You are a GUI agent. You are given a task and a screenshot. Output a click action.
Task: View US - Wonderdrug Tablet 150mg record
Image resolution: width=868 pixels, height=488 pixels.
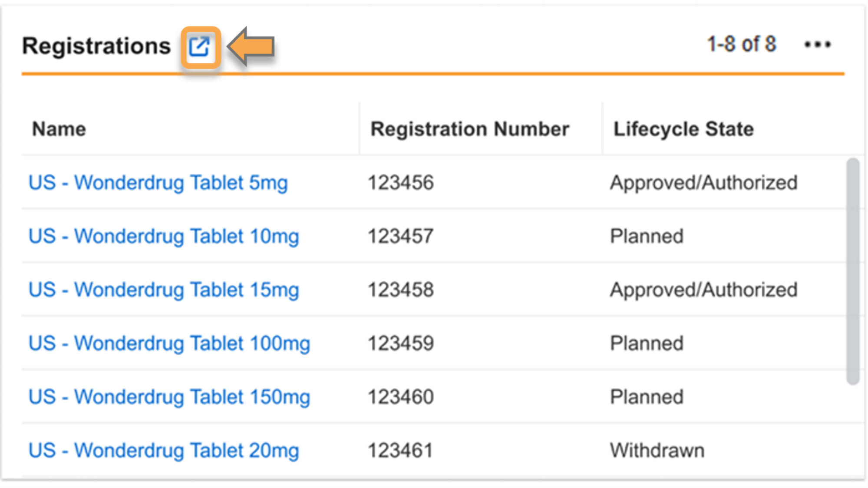click(169, 397)
